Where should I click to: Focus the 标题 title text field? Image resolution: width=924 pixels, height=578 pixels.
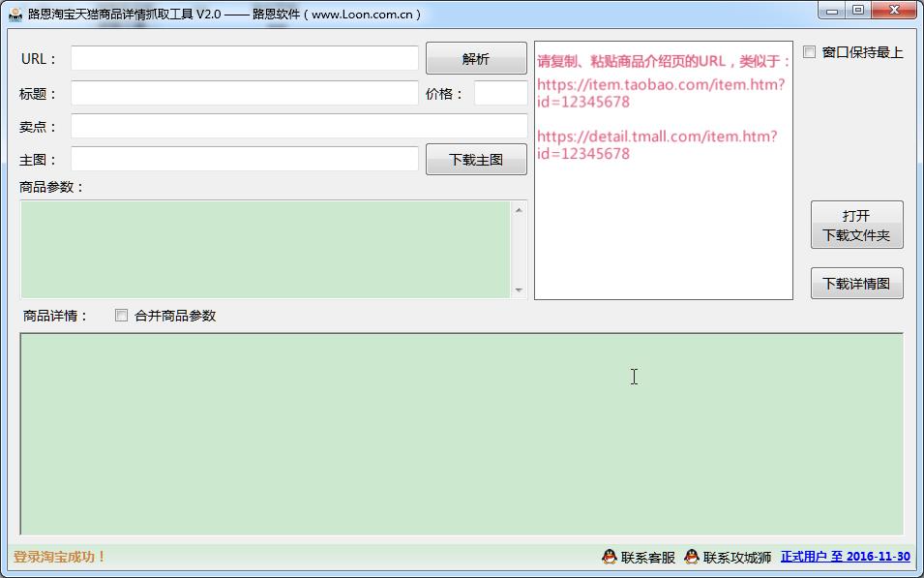click(244, 94)
